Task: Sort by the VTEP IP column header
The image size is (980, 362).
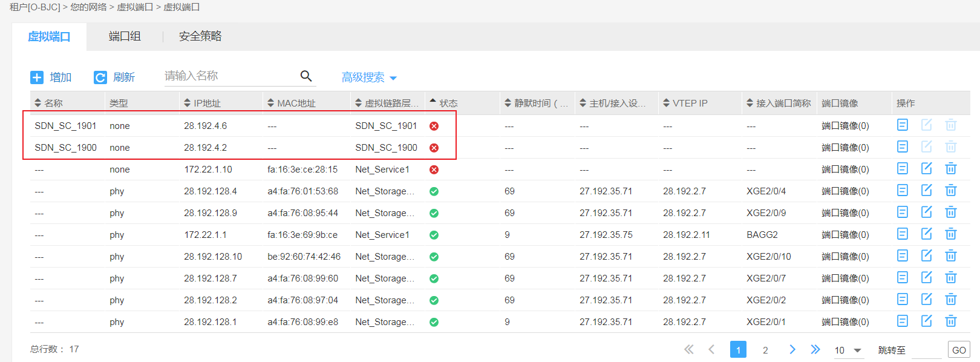Action: pos(685,103)
